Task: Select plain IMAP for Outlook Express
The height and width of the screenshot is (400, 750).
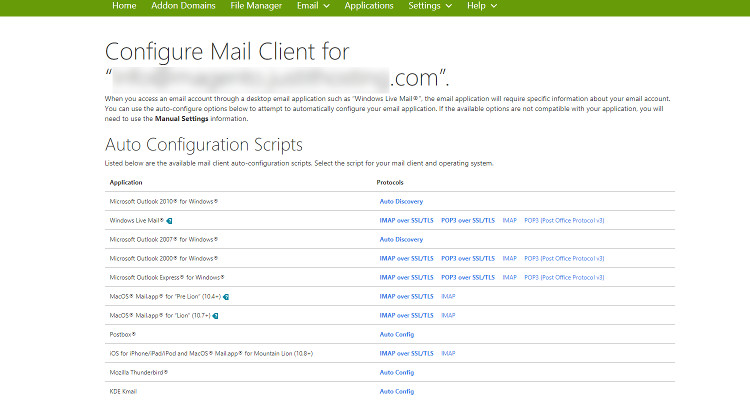Action: click(509, 278)
